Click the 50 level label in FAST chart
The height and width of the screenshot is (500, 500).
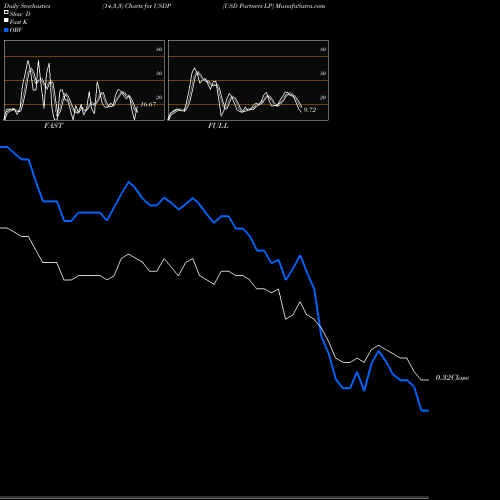click(159, 73)
